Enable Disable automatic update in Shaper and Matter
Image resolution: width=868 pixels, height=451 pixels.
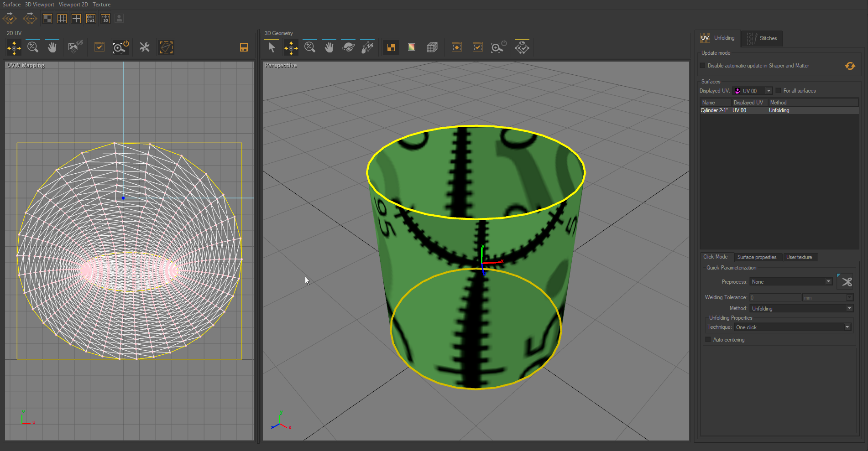702,65
